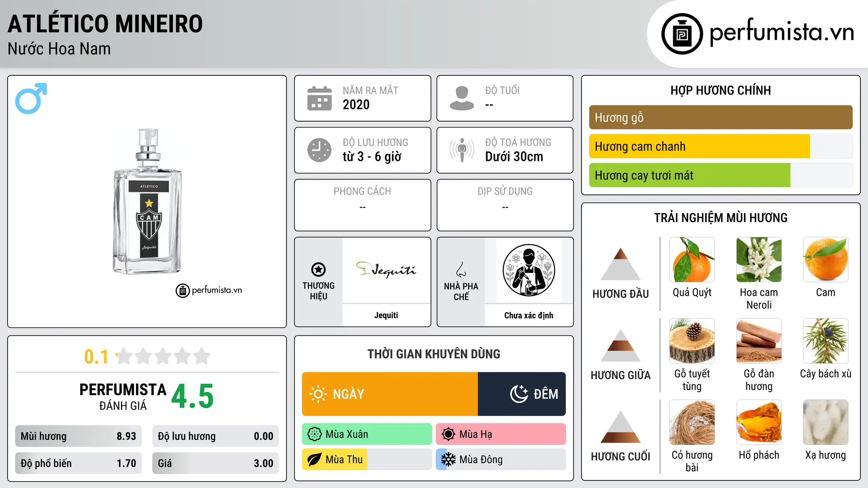The width and height of the screenshot is (868, 488).
Task: Click the 0.1 user rating value
Action: point(96,357)
